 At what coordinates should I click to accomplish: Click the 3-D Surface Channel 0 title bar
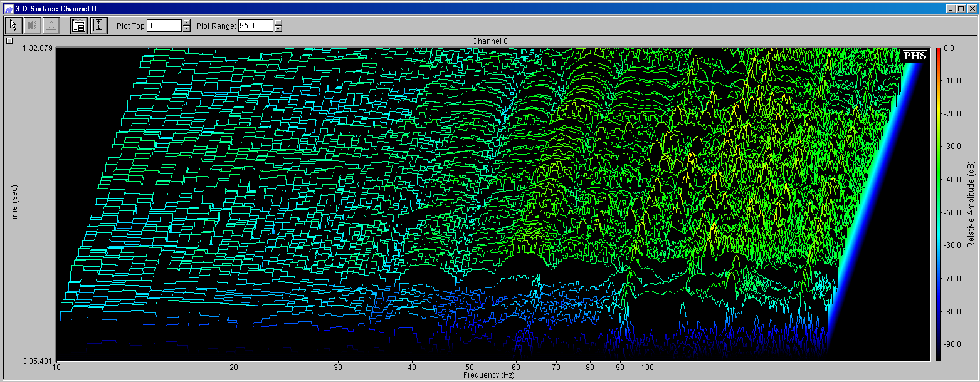[x=439, y=9]
